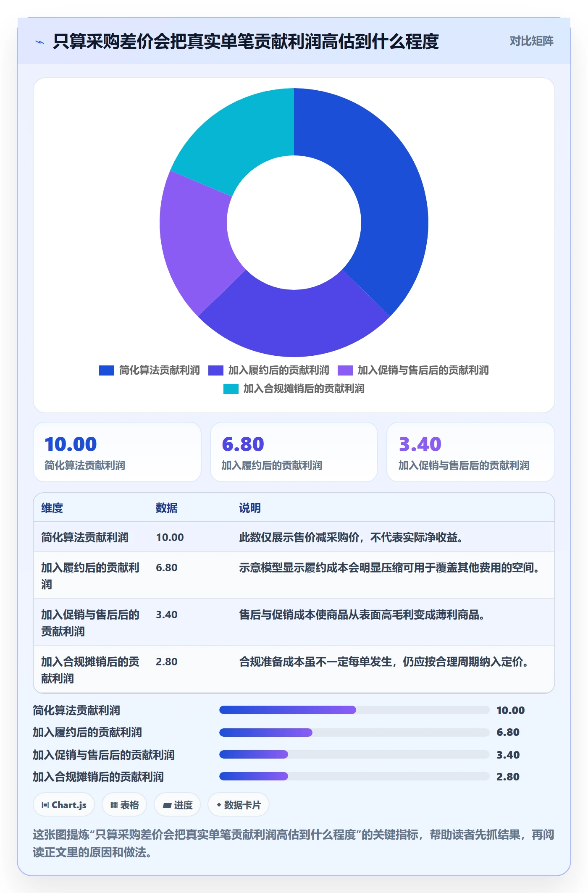Click the 维度 column header
The image size is (588, 893).
(52, 508)
